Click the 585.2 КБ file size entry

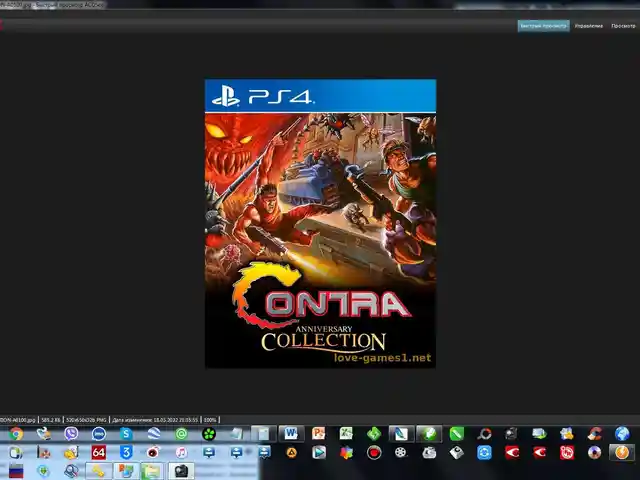[51, 420]
